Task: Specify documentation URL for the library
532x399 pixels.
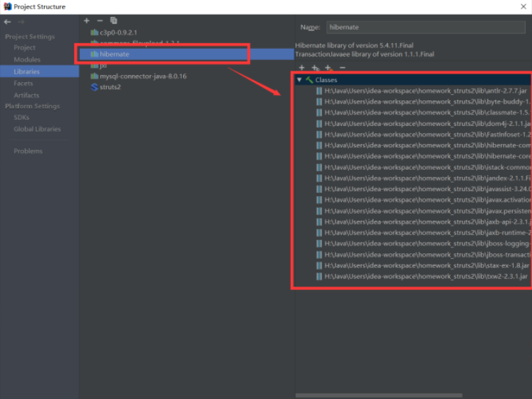Action: (316, 68)
